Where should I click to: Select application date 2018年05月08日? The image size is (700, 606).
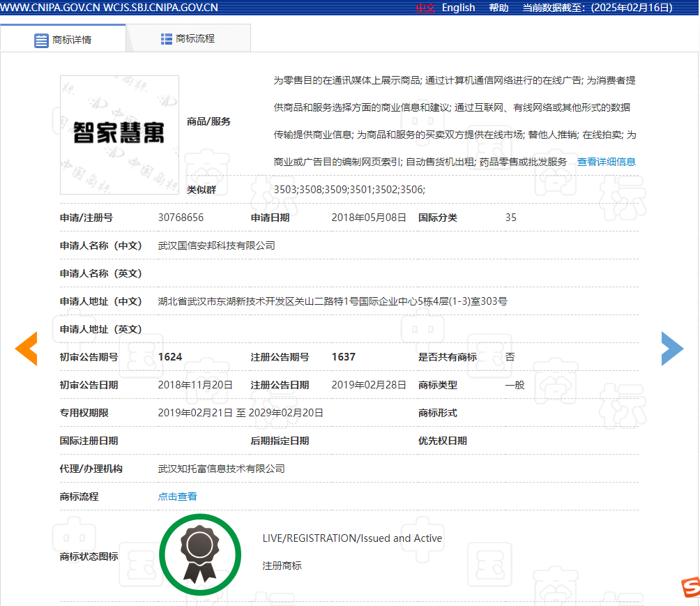369,218
